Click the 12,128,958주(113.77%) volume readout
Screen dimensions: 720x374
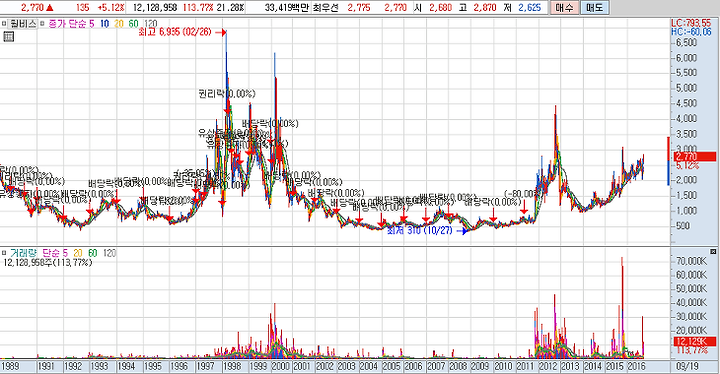pos(48,262)
